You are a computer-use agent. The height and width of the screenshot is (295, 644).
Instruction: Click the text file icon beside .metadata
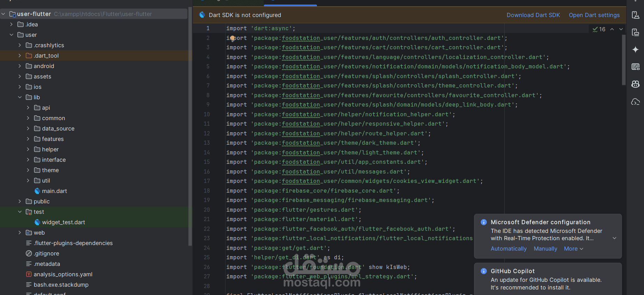tap(29, 264)
